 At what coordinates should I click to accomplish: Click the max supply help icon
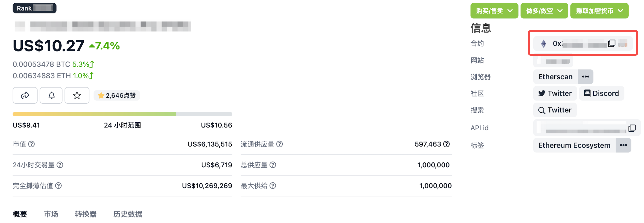coord(273,186)
